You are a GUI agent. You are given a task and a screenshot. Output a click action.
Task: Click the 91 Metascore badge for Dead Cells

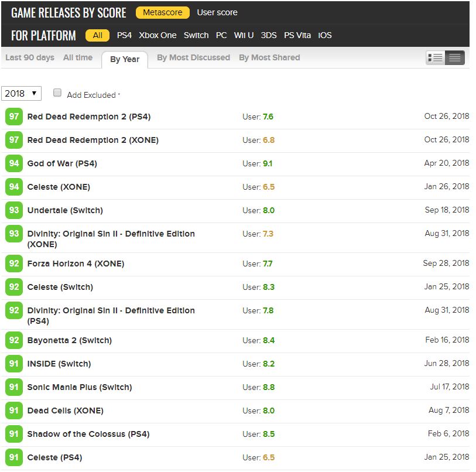tap(13, 411)
